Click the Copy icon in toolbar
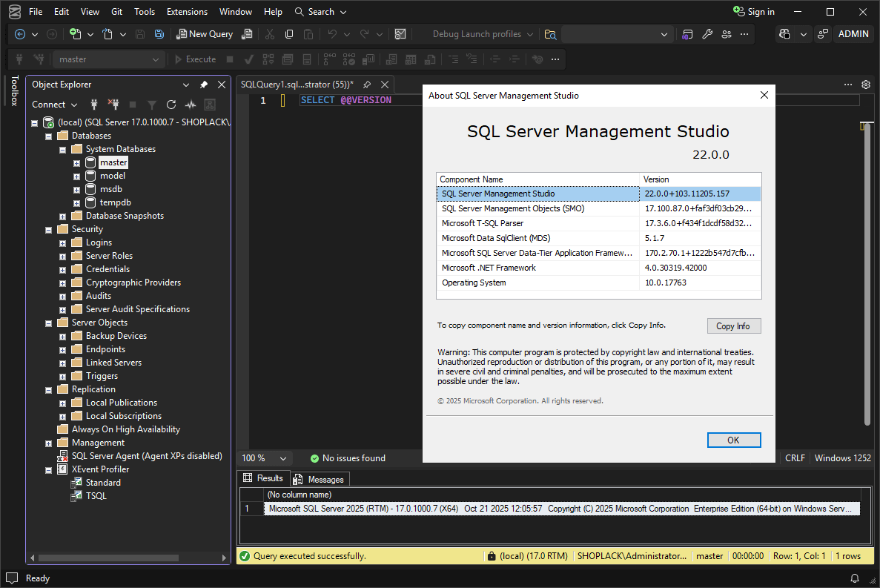This screenshot has width=880, height=588. coord(288,34)
